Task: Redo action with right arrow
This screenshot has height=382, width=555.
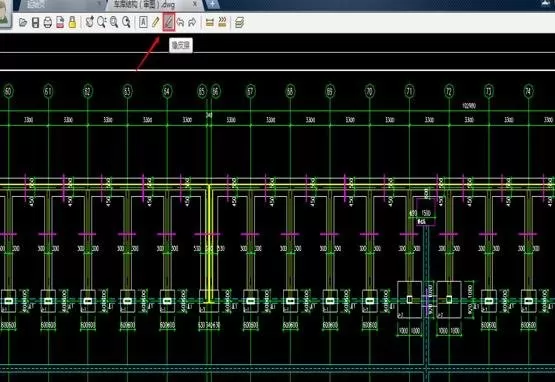Action: [192, 22]
